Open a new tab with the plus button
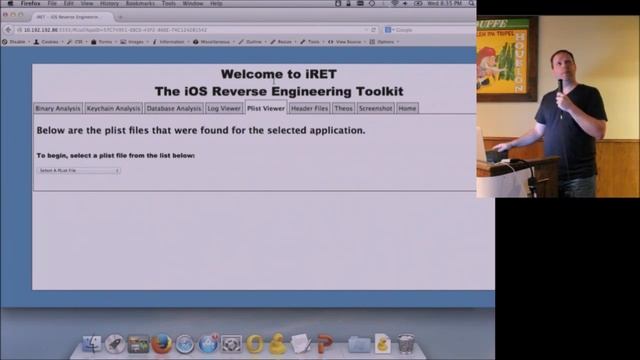 click(120, 17)
